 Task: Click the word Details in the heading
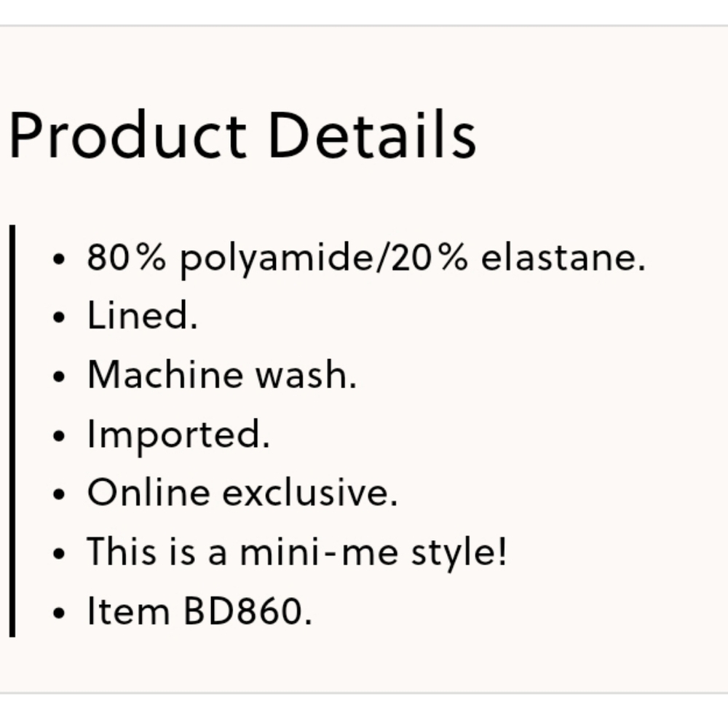click(x=373, y=135)
